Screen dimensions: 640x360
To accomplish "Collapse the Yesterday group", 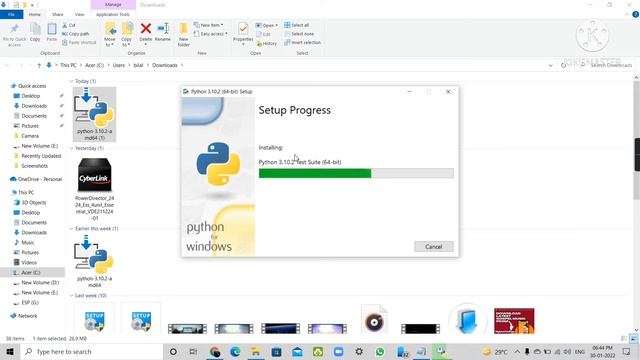I will point(71,148).
